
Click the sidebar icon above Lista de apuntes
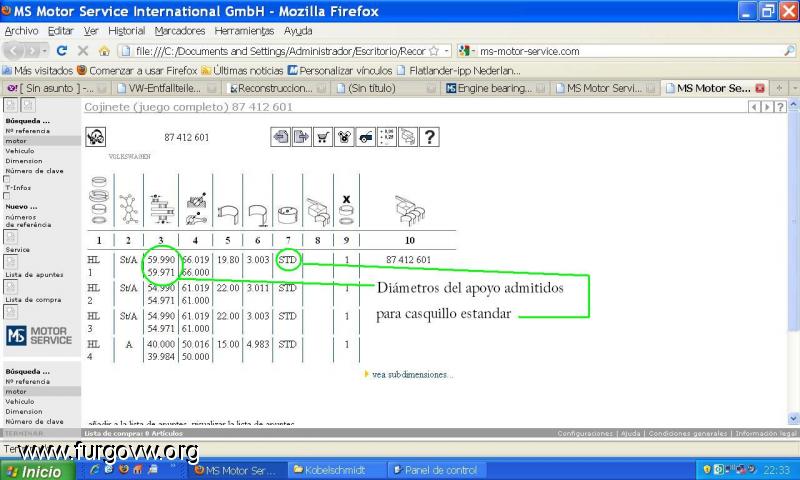(11, 262)
